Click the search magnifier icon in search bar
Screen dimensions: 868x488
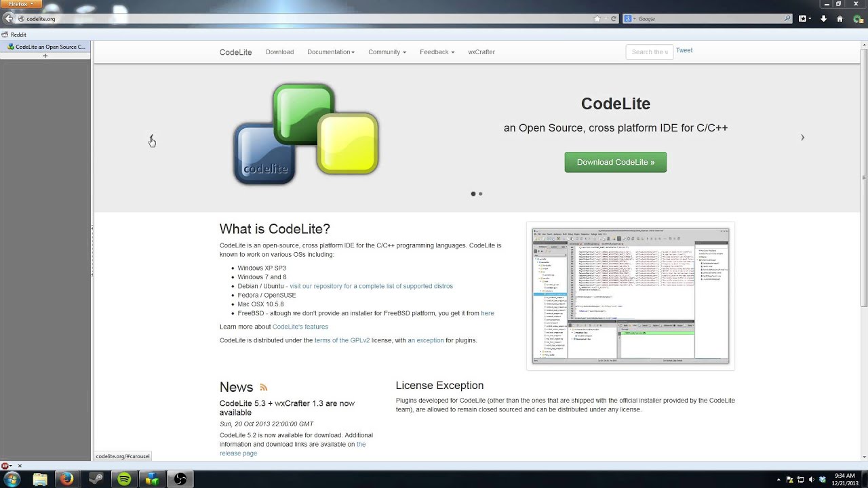[x=787, y=19]
